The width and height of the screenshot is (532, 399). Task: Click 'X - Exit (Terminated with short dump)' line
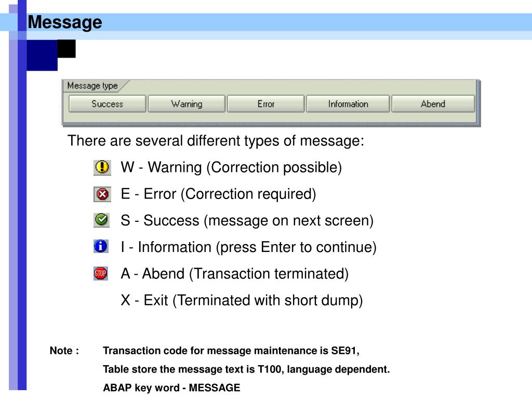[x=242, y=300]
